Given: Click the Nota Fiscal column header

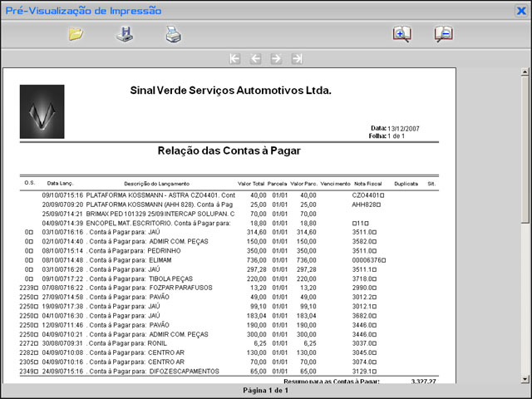Looking at the screenshot, I should pos(367,183).
